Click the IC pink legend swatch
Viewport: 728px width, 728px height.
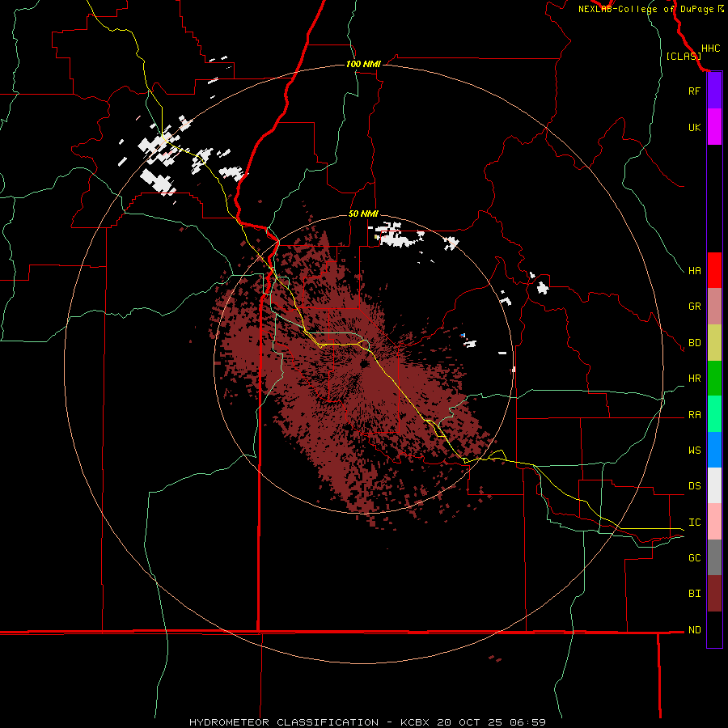[x=714, y=522]
